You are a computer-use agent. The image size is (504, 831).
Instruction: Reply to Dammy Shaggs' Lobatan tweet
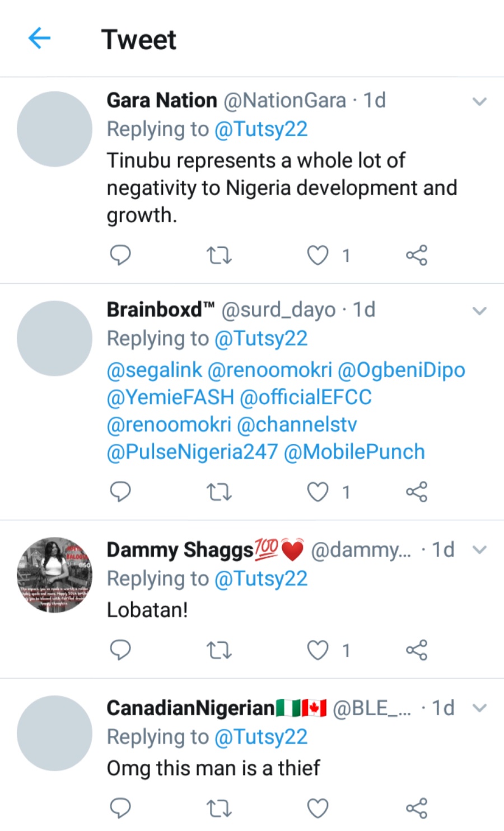(x=120, y=650)
